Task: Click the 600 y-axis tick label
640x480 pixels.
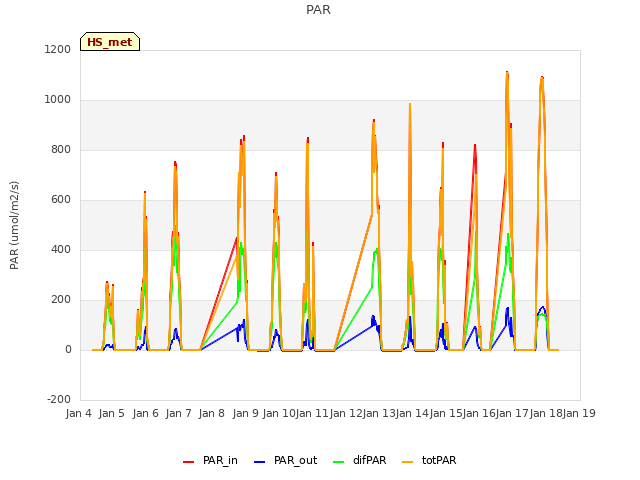Action: [61, 200]
